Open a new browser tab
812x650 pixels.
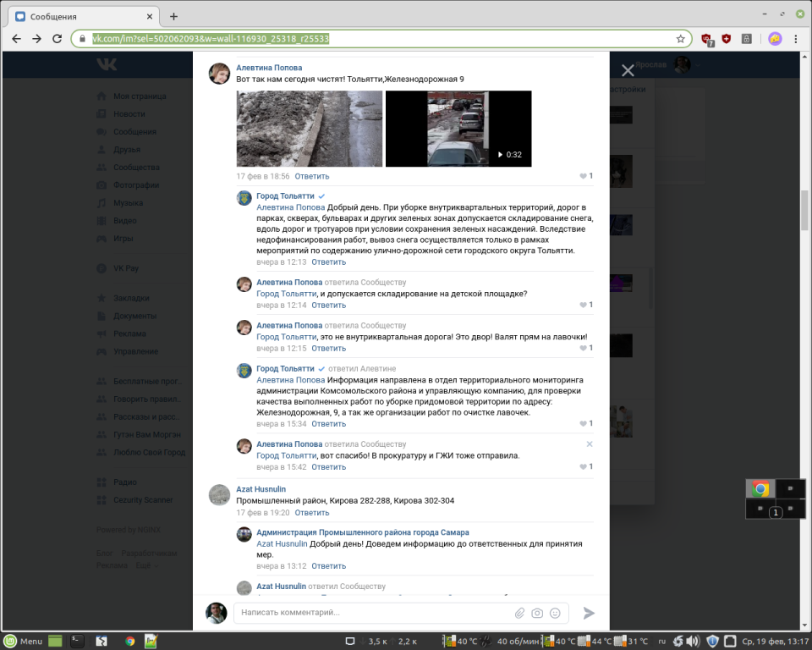[174, 16]
